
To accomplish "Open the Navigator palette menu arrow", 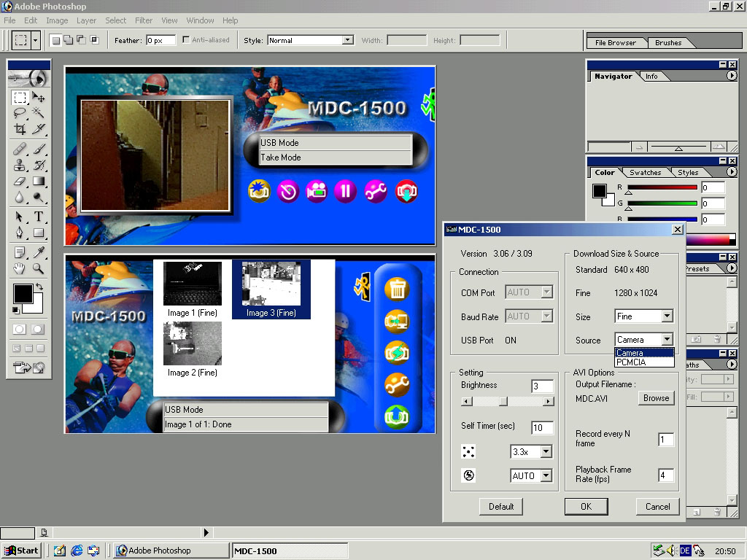I will click(x=732, y=76).
